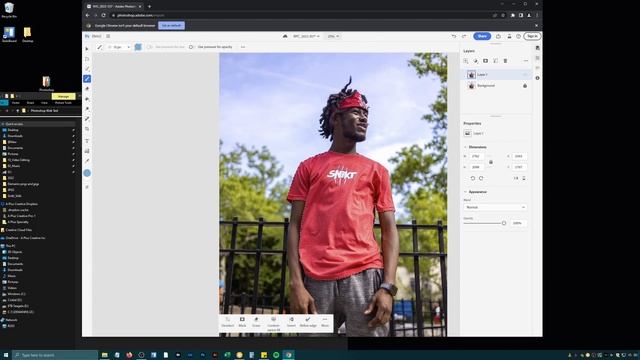Open Layers panel more options ellipsis
The height and width of the screenshot is (360, 640).
pos(526,61)
